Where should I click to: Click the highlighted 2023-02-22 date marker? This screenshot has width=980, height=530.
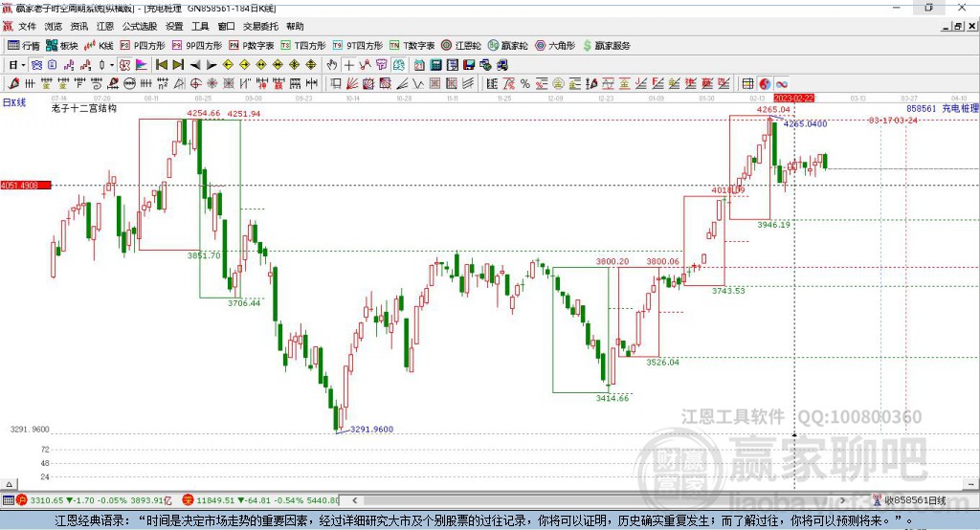tap(793, 99)
